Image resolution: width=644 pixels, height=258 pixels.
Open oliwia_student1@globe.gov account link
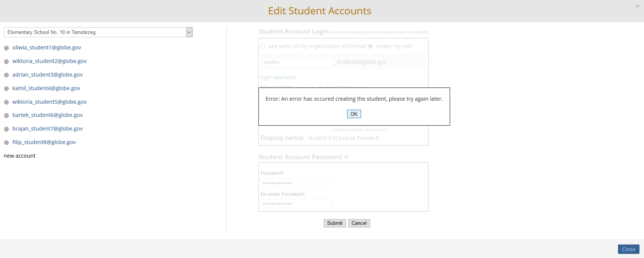click(47, 48)
